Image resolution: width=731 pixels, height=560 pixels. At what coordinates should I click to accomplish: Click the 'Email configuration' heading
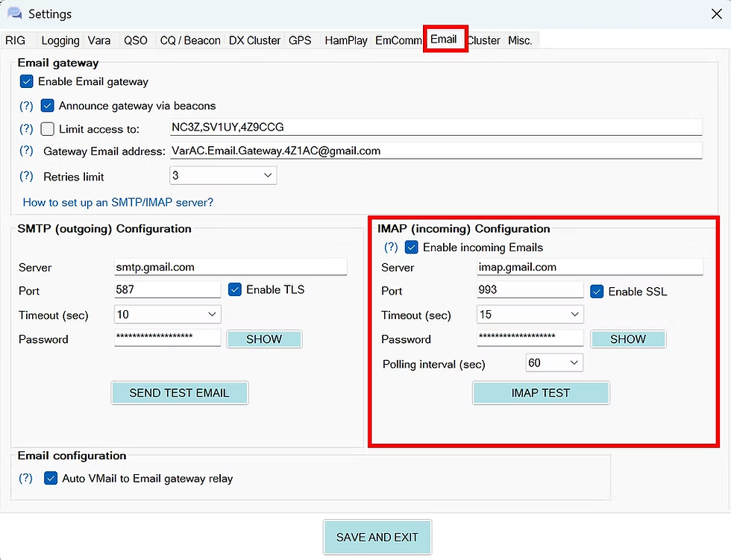[72, 456]
